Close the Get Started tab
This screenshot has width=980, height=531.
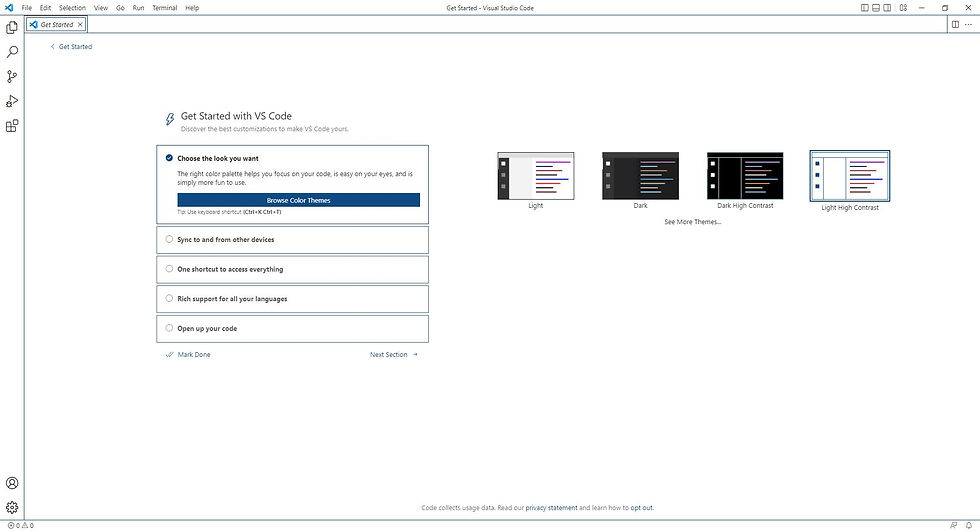coord(80,24)
